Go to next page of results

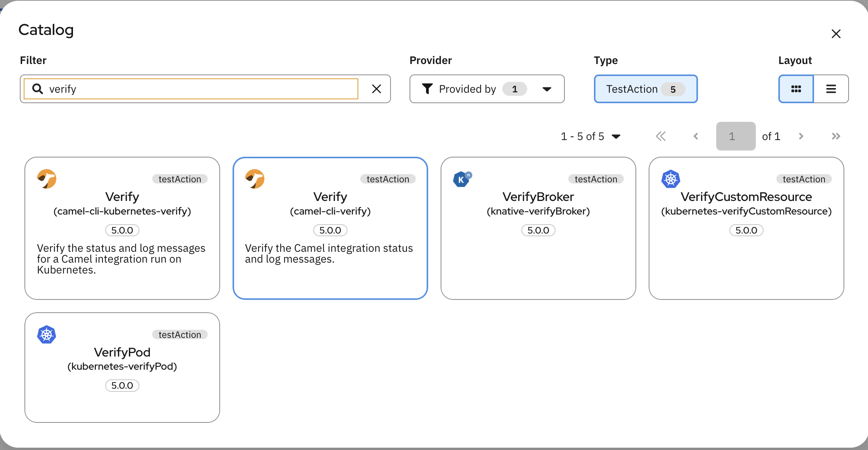point(801,136)
